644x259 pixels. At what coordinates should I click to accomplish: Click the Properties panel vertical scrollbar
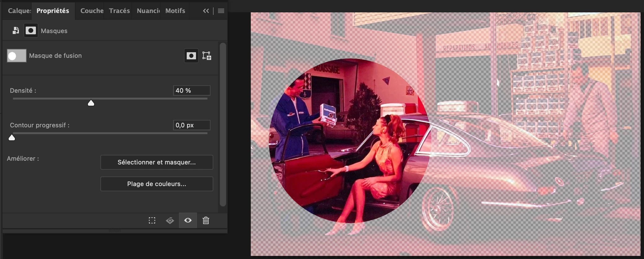223,125
